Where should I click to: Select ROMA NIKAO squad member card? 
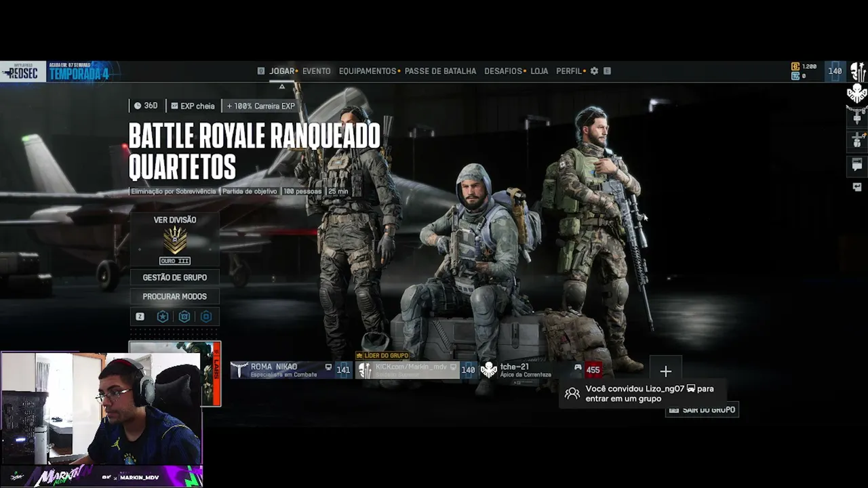291,370
